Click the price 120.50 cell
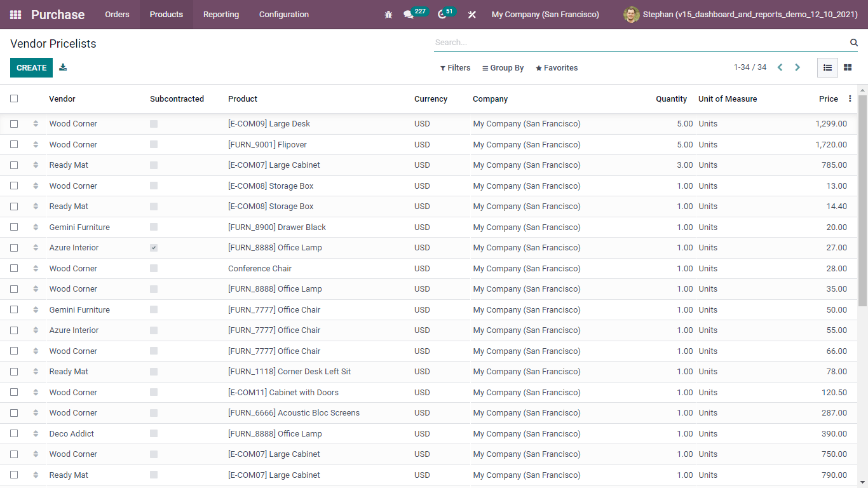 pos(834,393)
